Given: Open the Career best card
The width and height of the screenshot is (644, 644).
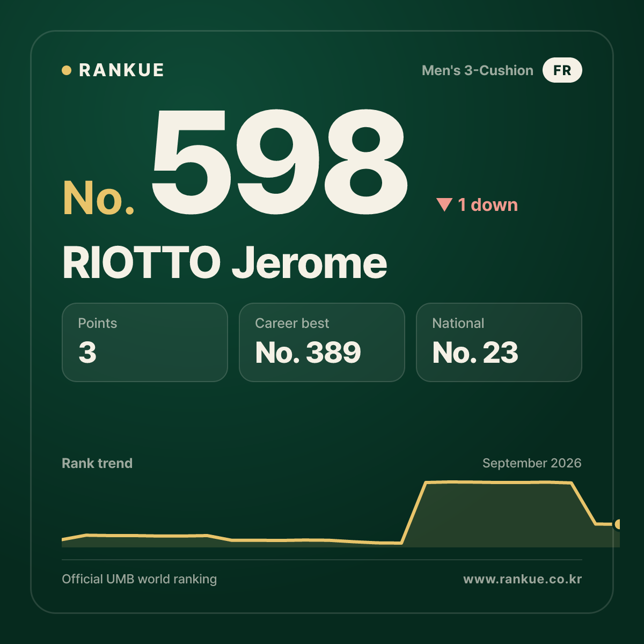Looking at the screenshot, I should tap(322, 342).
